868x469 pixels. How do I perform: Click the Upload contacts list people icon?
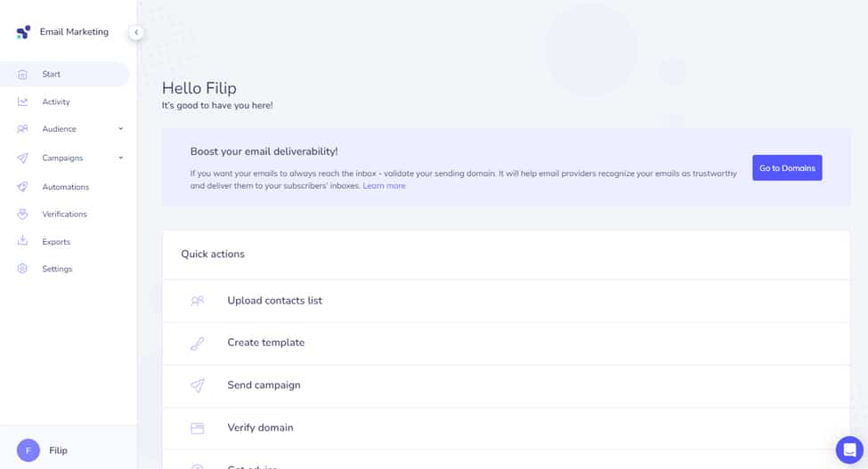click(198, 301)
